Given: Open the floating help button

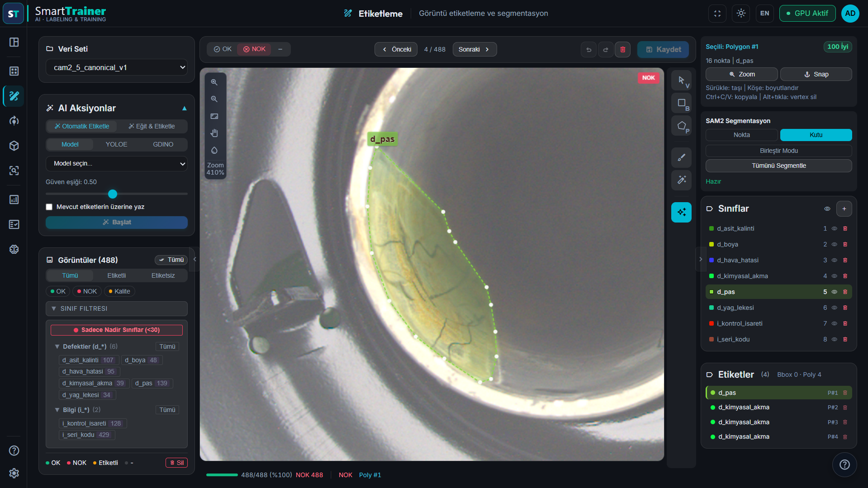Looking at the screenshot, I should point(844,464).
